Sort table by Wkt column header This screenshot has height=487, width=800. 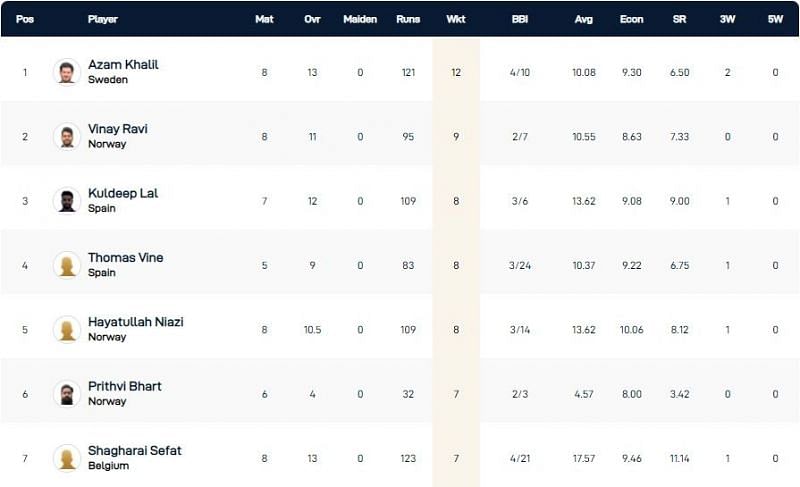point(456,19)
